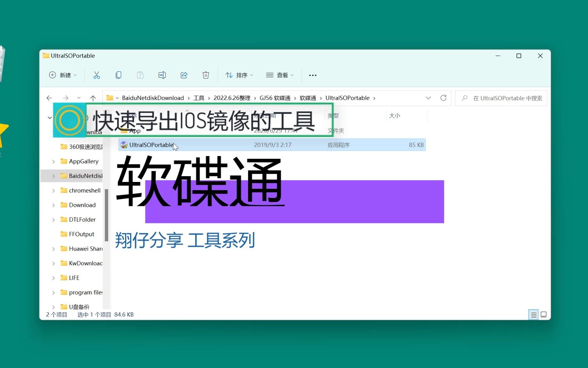The width and height of the screenshot is (588, 368).
Task: Expand the AppGallery folder in the sidebar
Action: tap(54, 161)
